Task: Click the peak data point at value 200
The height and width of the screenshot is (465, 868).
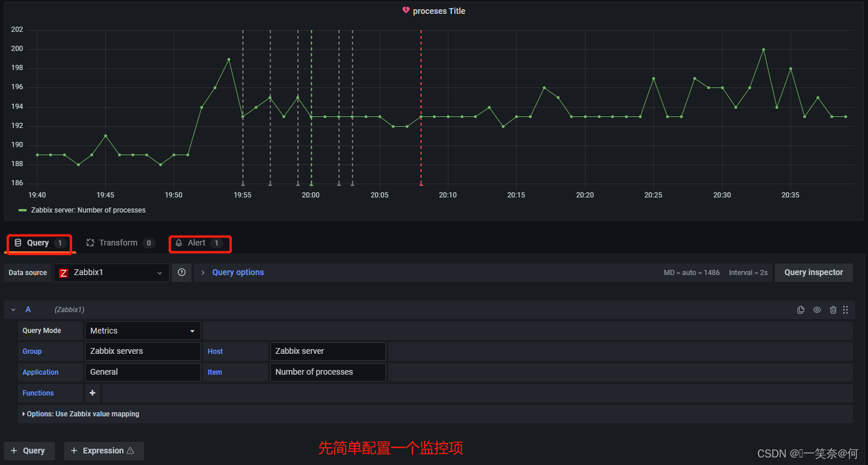Action: pyautogui.click(x=763, y=49)
